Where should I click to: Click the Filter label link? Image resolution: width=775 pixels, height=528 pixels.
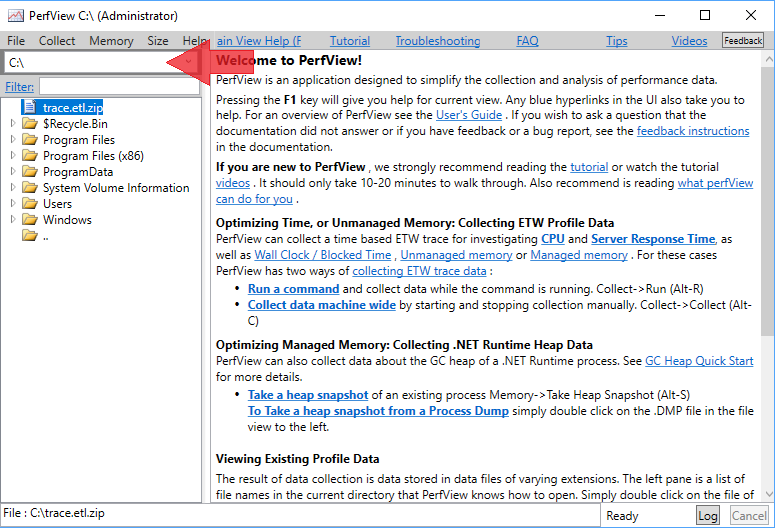(19, 87)
